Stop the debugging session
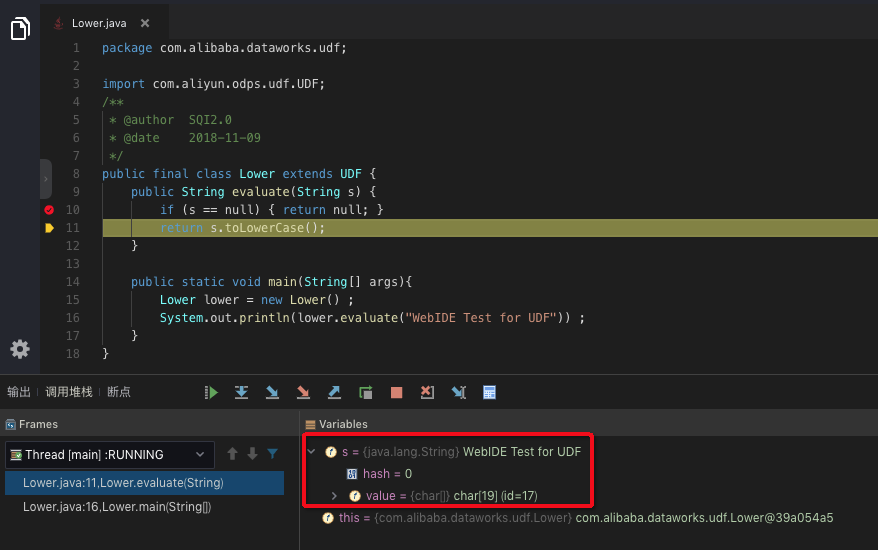 click(396, 393)
